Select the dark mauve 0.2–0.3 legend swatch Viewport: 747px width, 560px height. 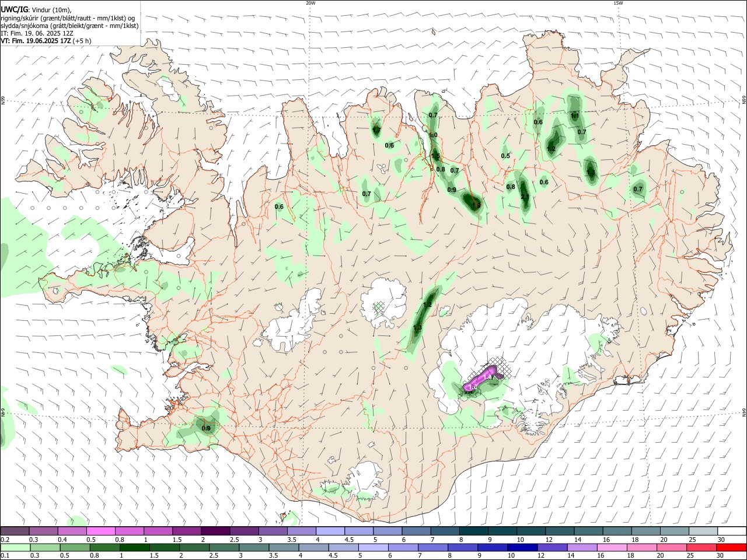coord(15,531)
